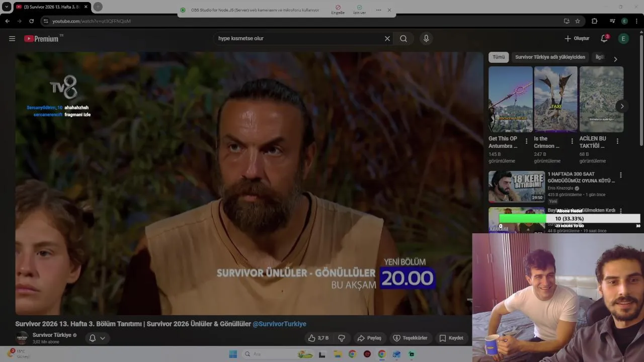Open @SurvivorTurkiye link in title
644x362 pixels.
279,324
